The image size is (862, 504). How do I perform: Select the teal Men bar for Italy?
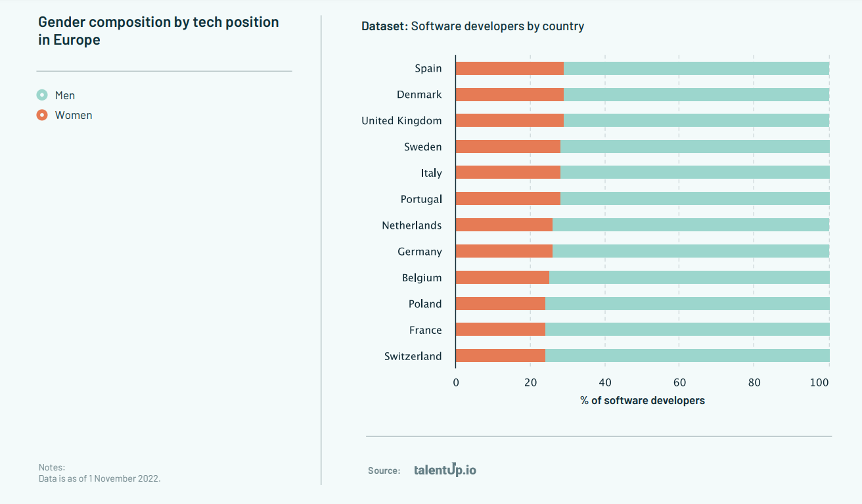(695, 173)
